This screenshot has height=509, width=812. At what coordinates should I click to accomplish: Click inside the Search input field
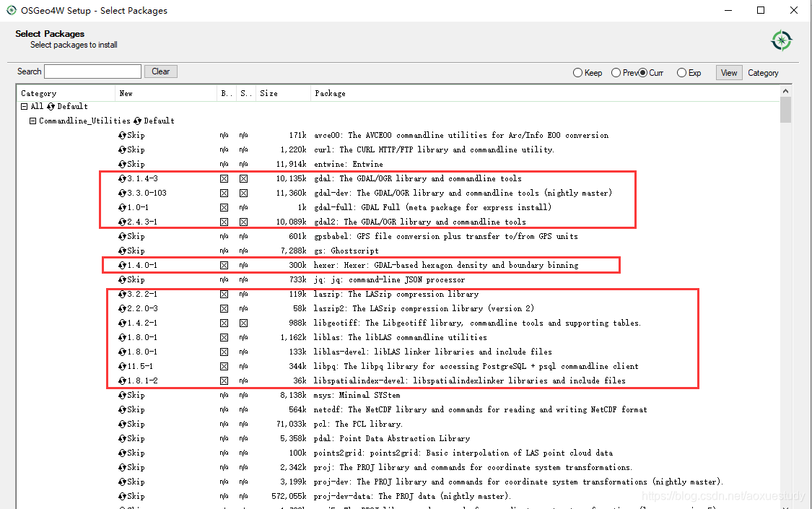coord(92,71)
